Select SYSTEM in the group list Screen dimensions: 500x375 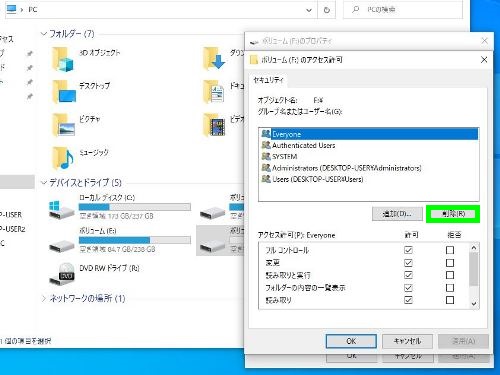coord(369,156)
